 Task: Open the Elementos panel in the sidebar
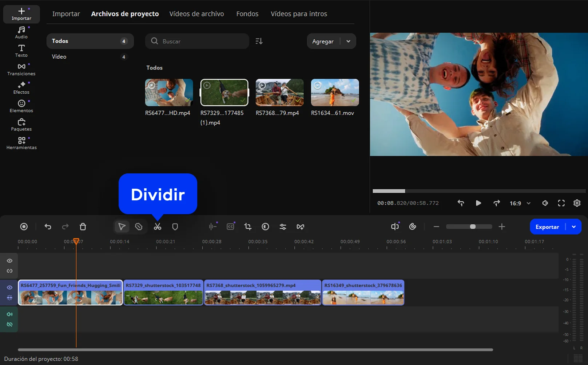21,106
